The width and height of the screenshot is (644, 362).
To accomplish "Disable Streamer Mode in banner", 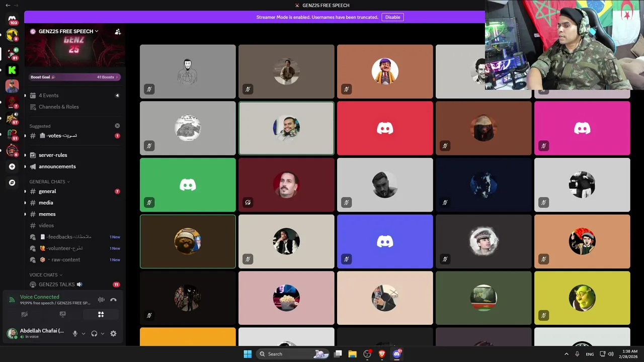I will (x=392, y=17).
